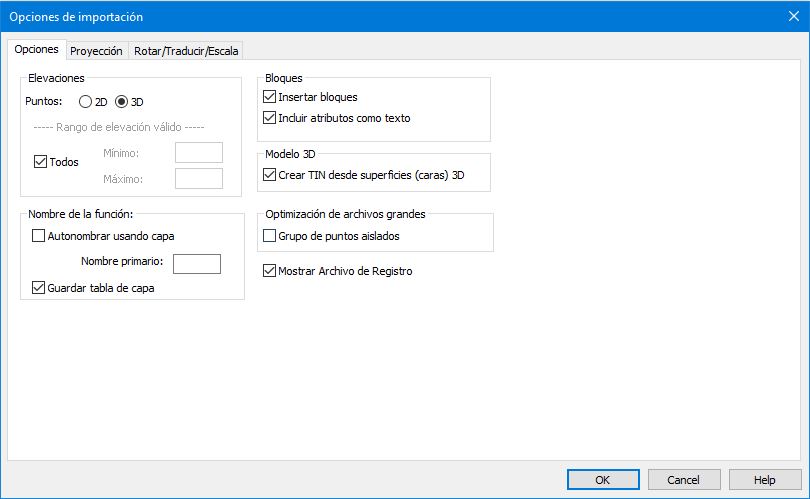
Task: Uncheck Crear TIN desde superficies 3D
Action: (269, 174)
